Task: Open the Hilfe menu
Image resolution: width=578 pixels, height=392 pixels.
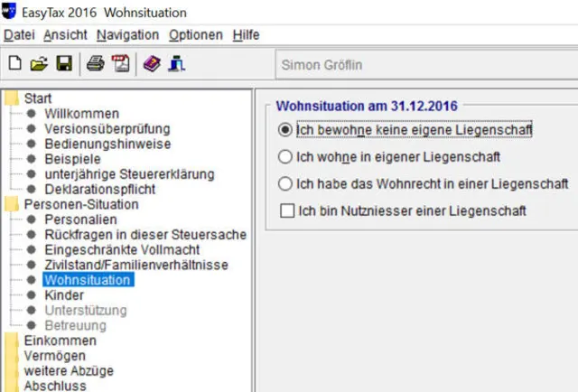Action: coord(247,35)
